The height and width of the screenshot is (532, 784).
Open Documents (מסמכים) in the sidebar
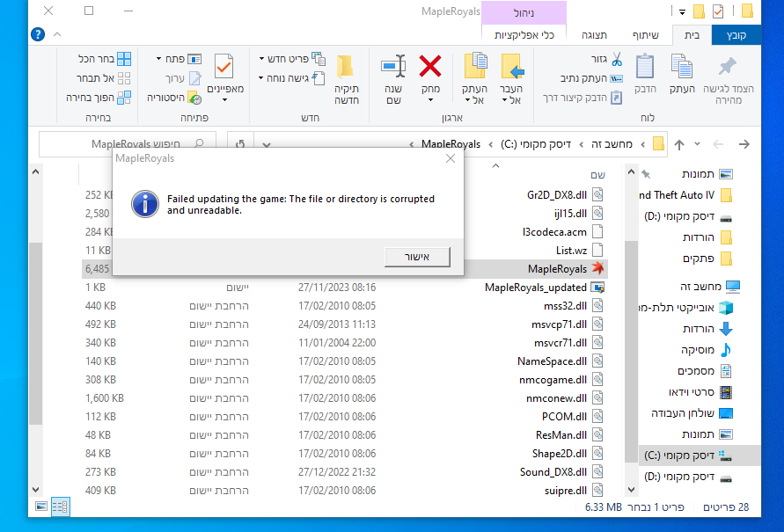[704, 371]
